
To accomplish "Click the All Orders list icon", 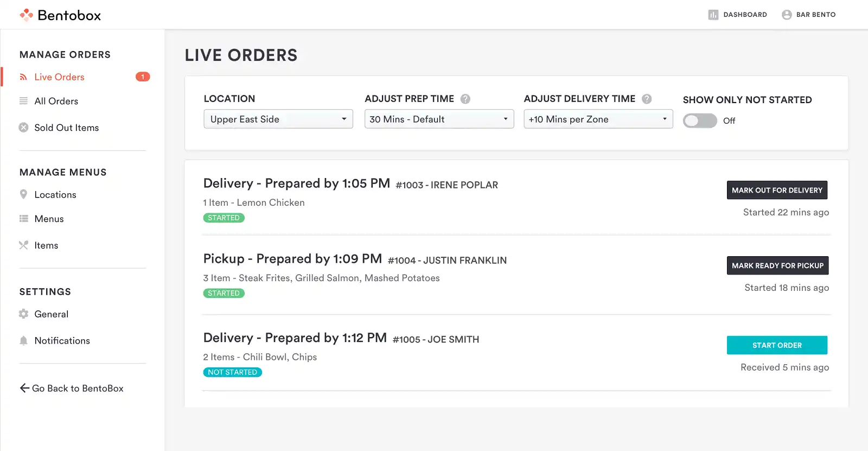I will (24, 101).
